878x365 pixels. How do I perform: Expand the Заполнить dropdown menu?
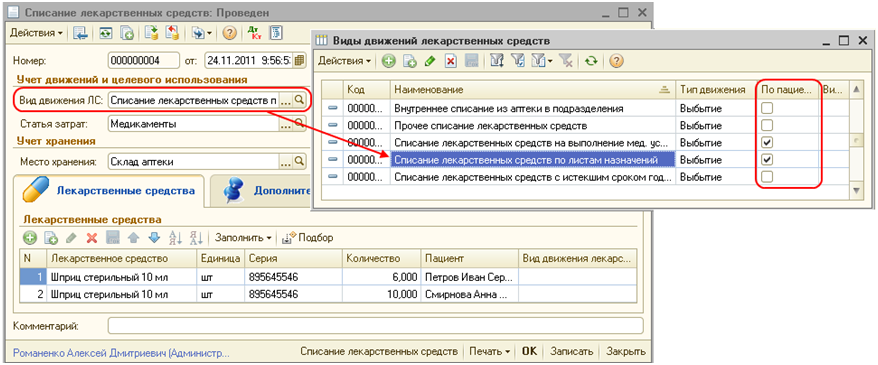point(244,238)
